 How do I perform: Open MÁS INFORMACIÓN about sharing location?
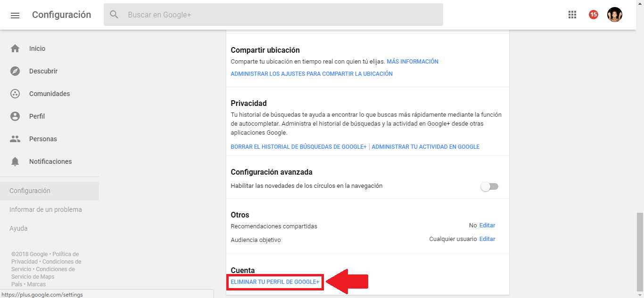[413, 62]
